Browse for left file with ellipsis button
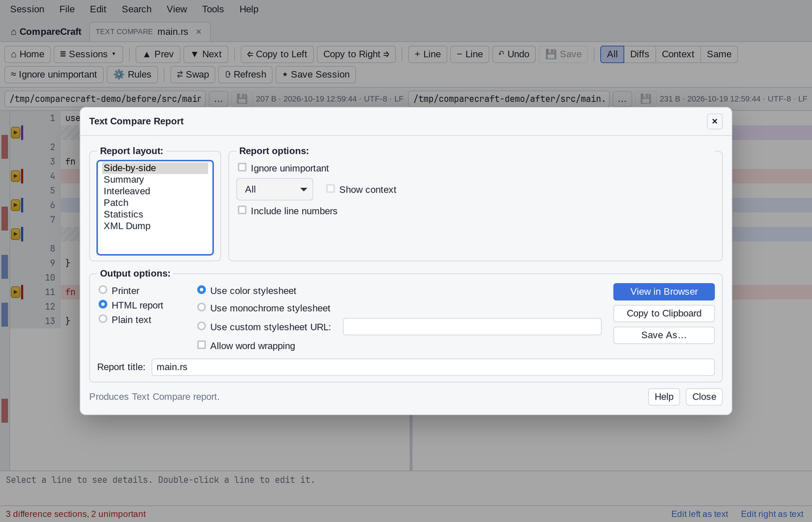 pyautogui.click(x=218, y=99)
